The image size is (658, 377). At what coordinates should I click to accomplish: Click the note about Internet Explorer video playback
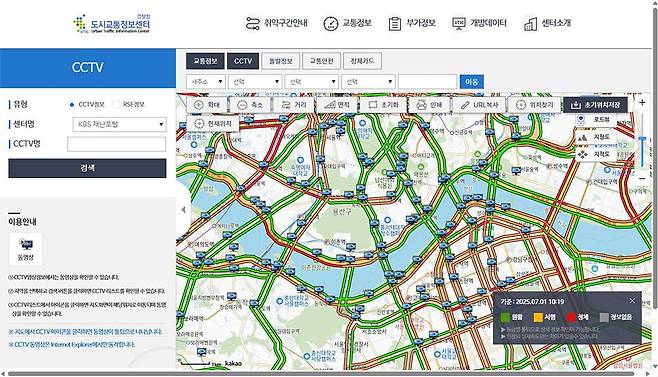(x=72, y=345)
